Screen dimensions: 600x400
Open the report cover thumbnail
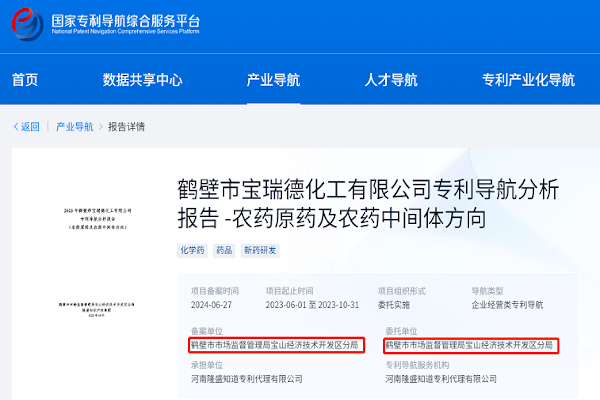pyautogui.click(x=96, y=263)
